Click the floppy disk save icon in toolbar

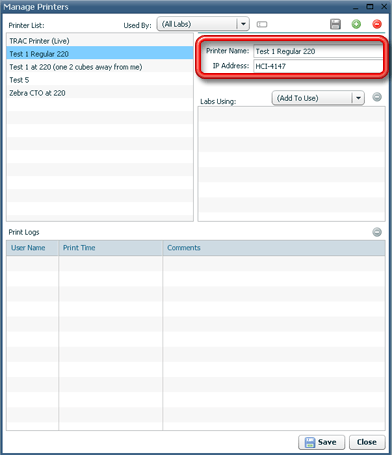click(335, 24)
